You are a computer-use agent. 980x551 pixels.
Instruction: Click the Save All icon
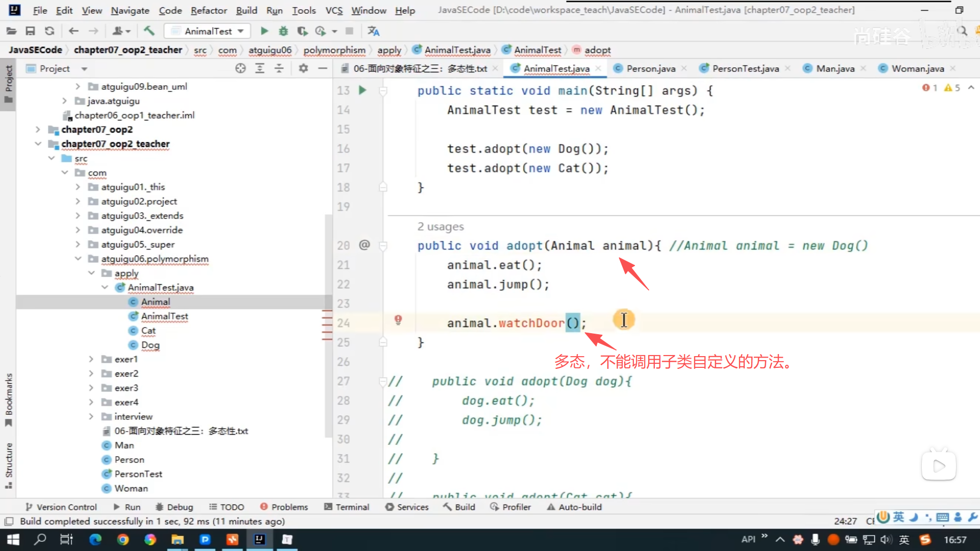click(30, 31)
